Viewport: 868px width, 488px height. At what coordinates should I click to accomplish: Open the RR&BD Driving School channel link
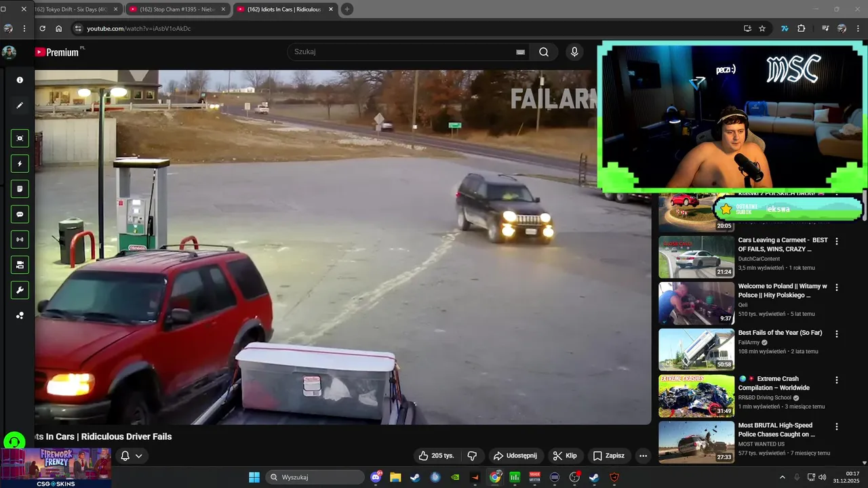(765, 398)
